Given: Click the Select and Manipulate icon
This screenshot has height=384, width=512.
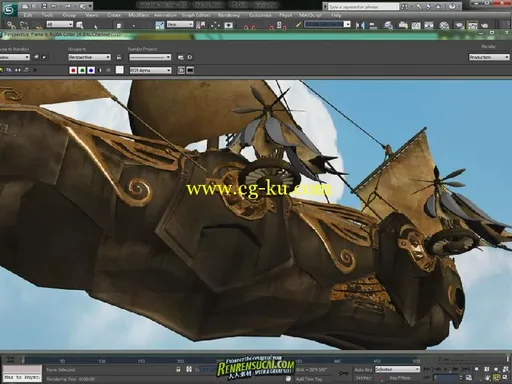Looking at the screenshot, I should pyautogui.click(x=215, y=25).
